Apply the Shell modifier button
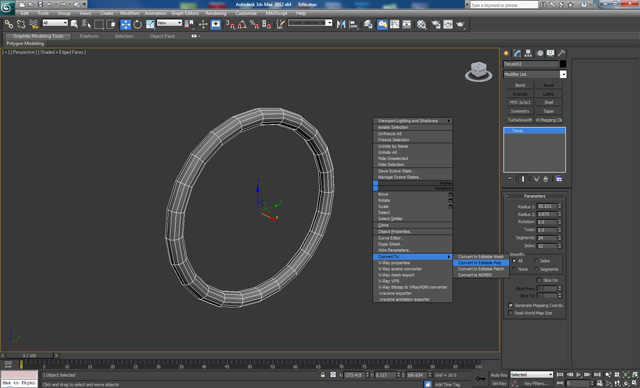This screenshot has width=640, height=388. 549,102
